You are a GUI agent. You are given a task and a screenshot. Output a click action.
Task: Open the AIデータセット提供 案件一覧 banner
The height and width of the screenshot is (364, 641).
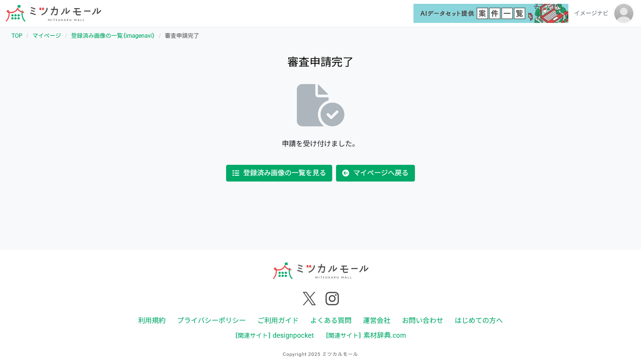point(491,13)
